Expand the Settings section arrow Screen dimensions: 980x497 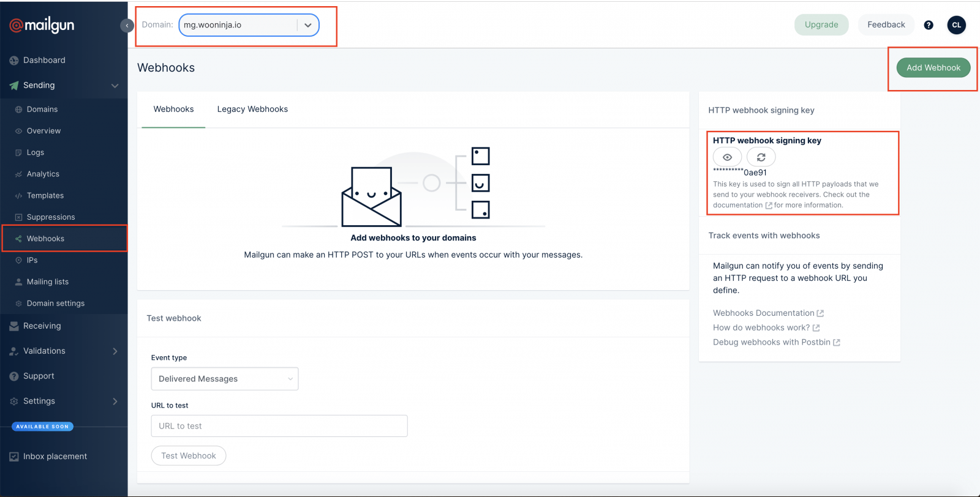pos(115,402)
